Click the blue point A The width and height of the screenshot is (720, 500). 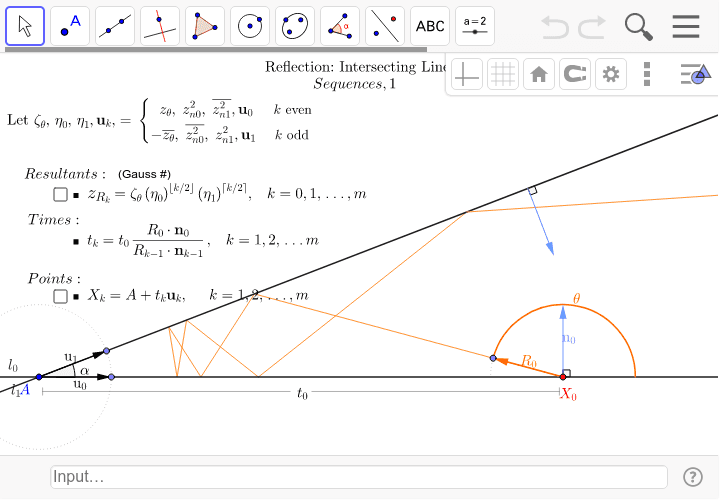pos(39,377)
